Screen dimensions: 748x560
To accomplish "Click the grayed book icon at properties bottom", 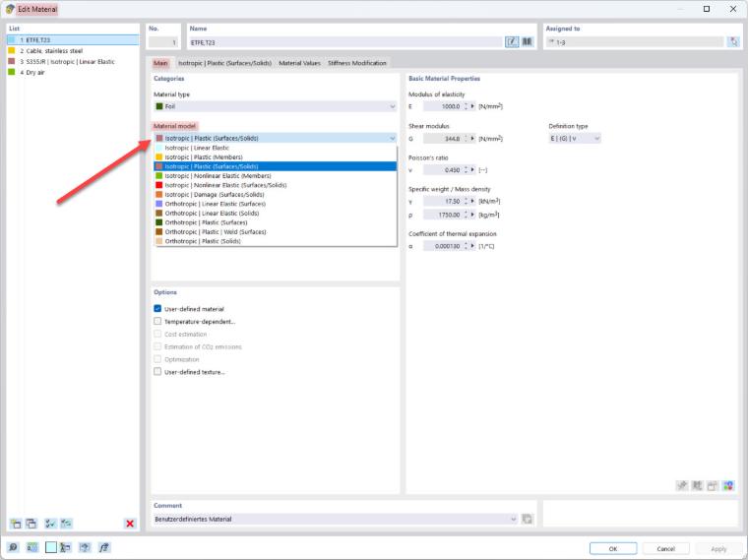I will coord(698,485).
